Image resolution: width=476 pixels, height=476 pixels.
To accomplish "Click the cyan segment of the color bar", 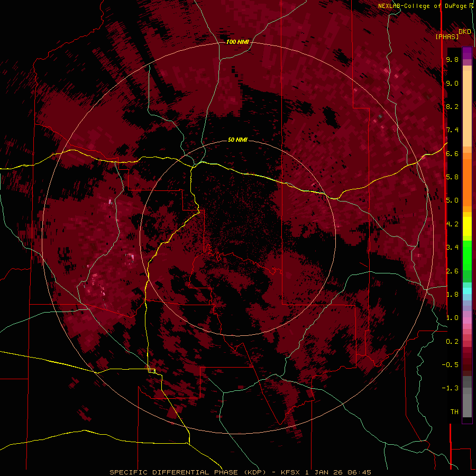I will (x=467, y=290).
